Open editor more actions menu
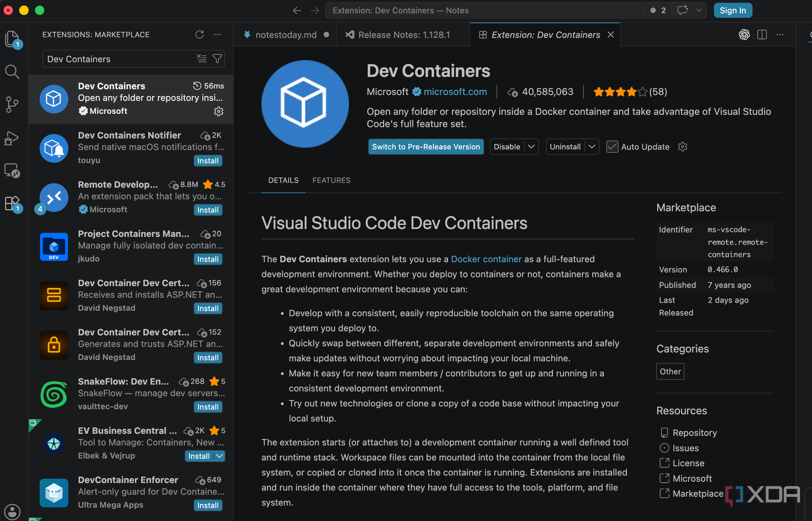 pos(780,35)
